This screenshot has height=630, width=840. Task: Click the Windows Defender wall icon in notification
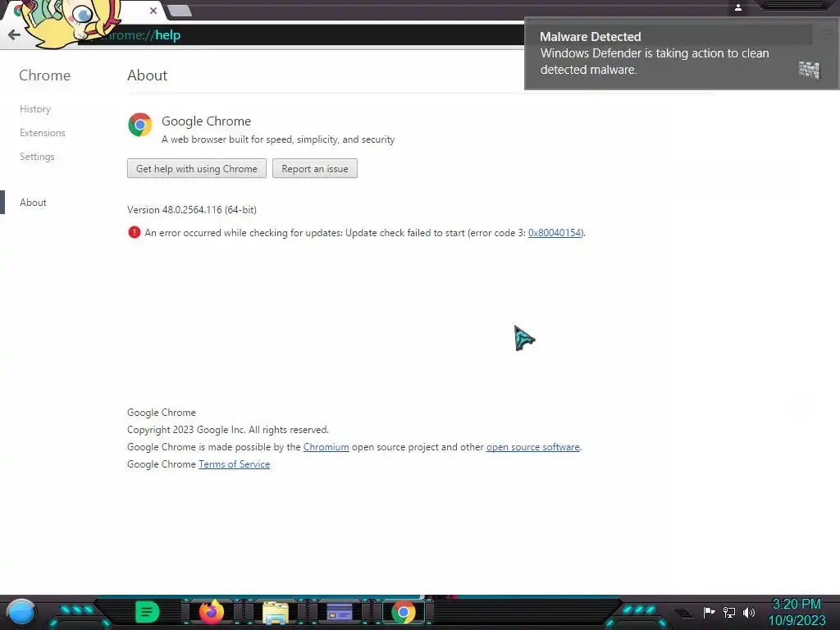pos(810,70)
